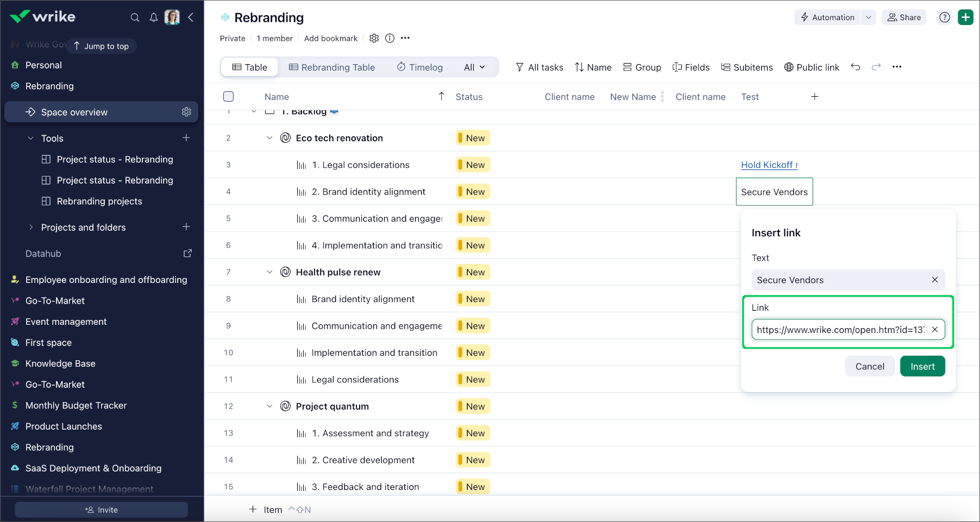Viewport: 980px width, 522px height.
Task: Click the green plus create button
Action: click(965, 17)
